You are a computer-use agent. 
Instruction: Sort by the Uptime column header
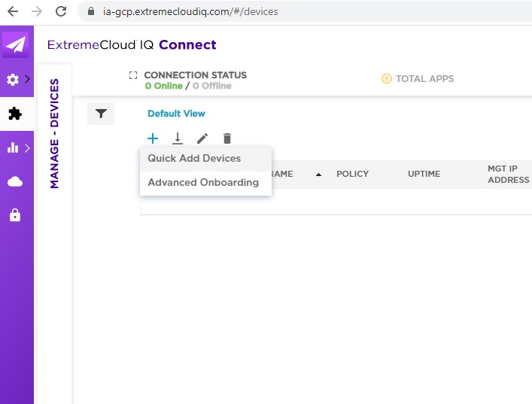tap(424, 174)
